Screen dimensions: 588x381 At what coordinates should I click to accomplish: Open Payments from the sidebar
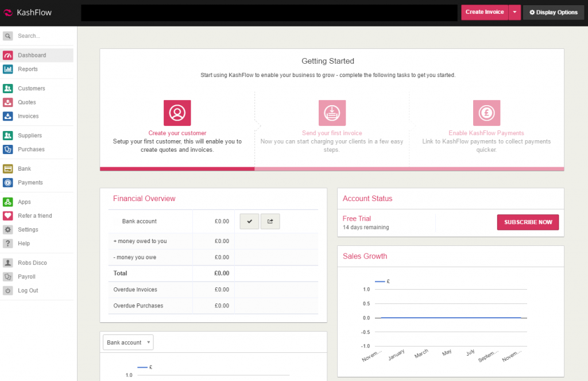(30, 182)
